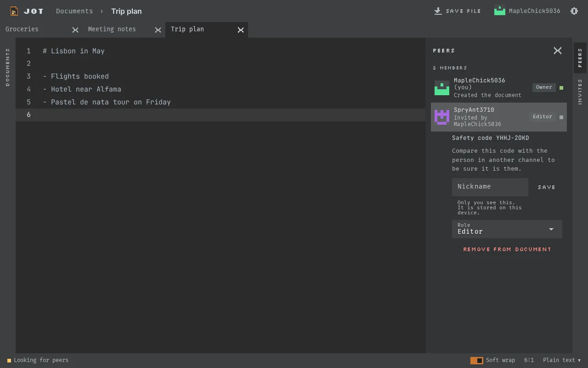Click the Looking for peers status indicator
This screenshot has width=588, height=368.
[x=38, y=360]
